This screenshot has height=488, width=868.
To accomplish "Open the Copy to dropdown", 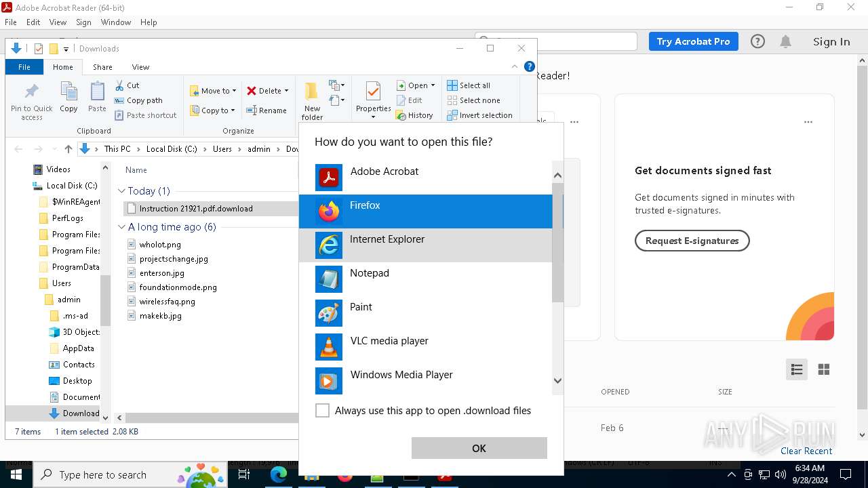I will tap(212, 110).
